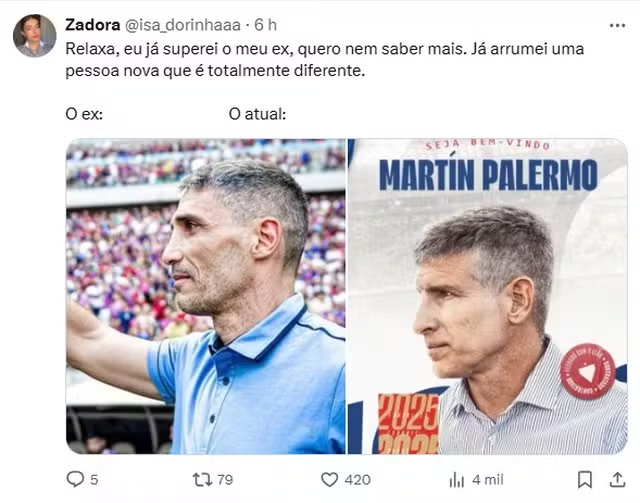View analytics bar chart icon
This screenshot has height=503, width=640.
(x=457, y=480)
